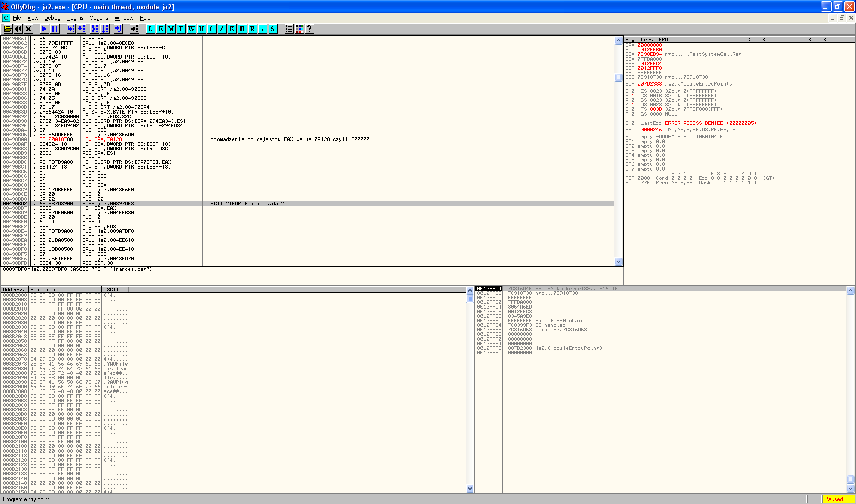Click the Address column header in dump

point(14,289)
